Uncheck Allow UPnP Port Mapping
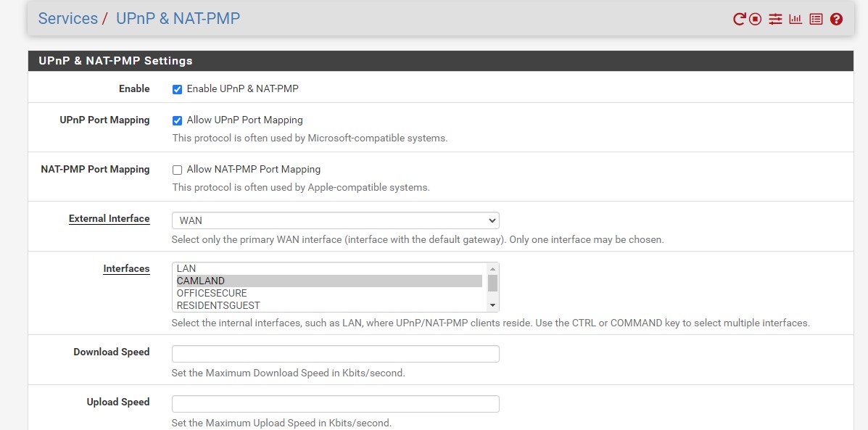 click(x=177, y=120)
